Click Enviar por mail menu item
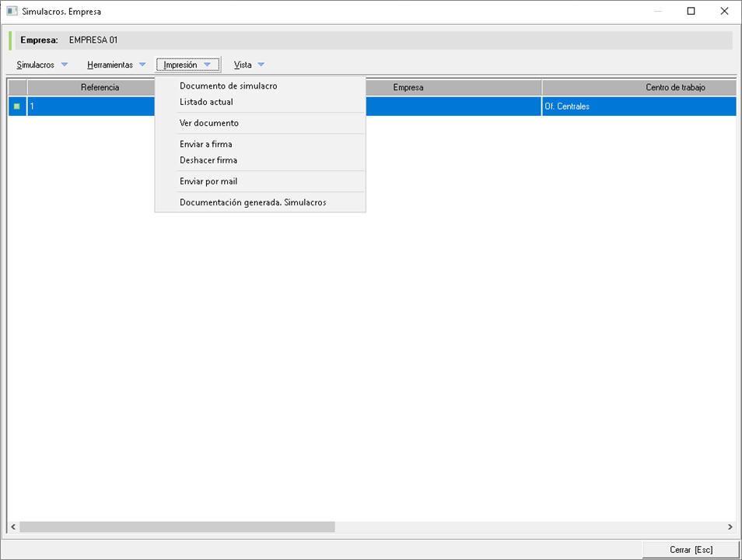Image resolution: width=742 pixels, height=560 pixels. click(208, 181)
